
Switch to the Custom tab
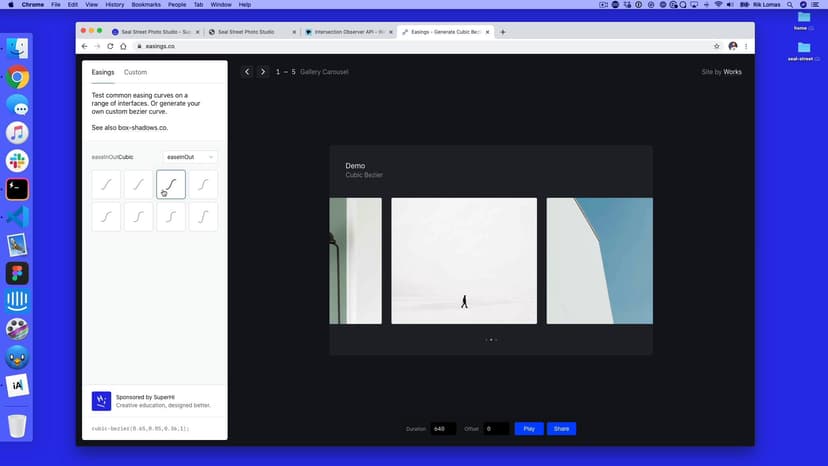[x=135, y=72]
